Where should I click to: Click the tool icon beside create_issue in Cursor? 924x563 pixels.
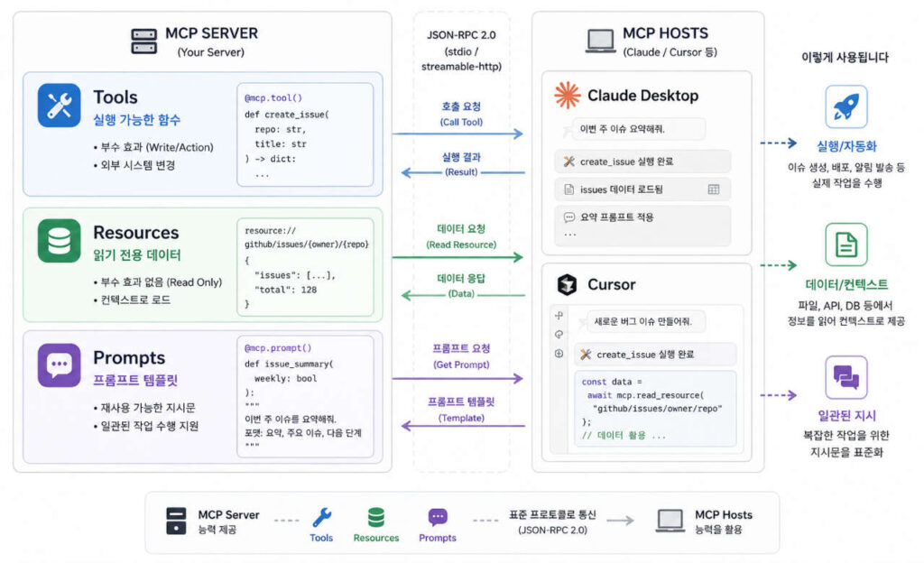coord(585,355)
